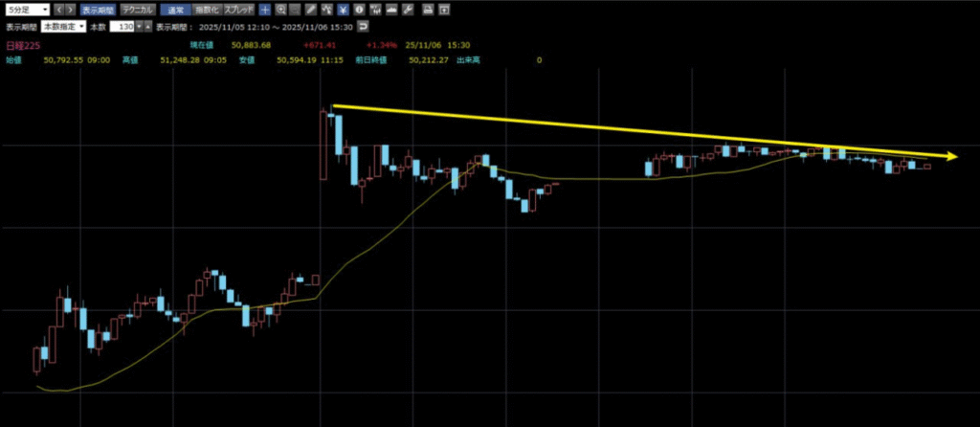
Task: Open the 本数指定 period type dropdown
Action: pos(63,27)
